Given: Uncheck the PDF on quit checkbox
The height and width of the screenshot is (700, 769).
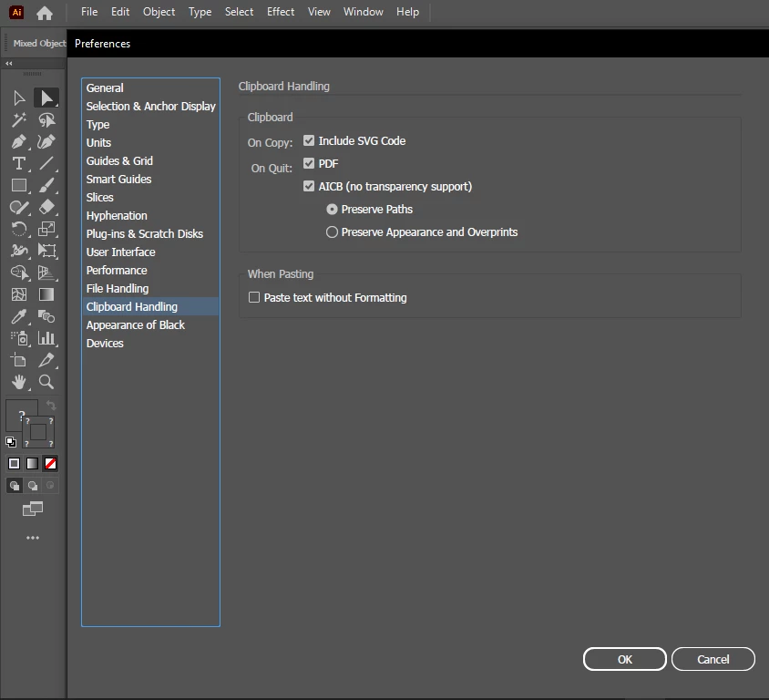Looking at the screenshot, I should pyautogui.click(x=309, y=163).
